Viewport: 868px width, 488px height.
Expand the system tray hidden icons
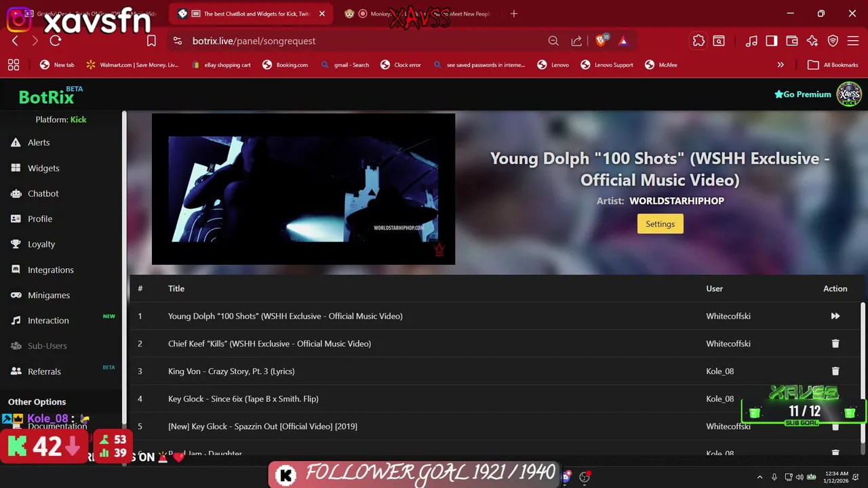[759, 477]
